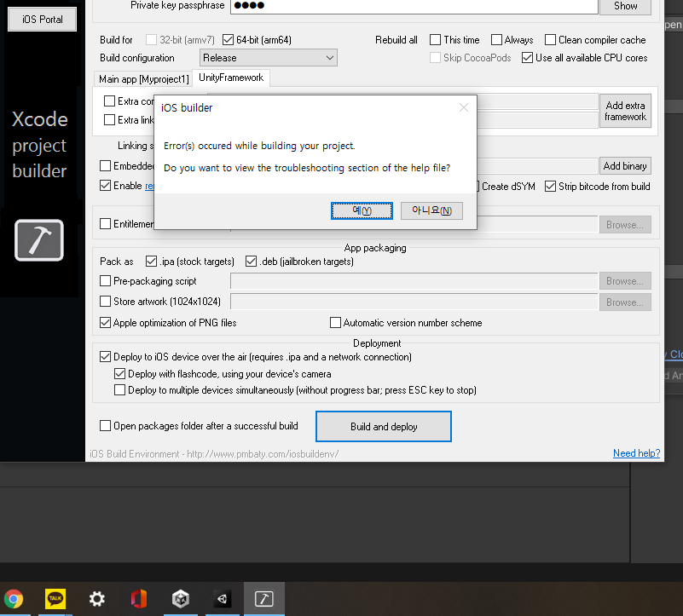The height and width of the screenshot is (616, 683).
Task: Open Unity Hub from the taskbar
Action: [180, 599]
